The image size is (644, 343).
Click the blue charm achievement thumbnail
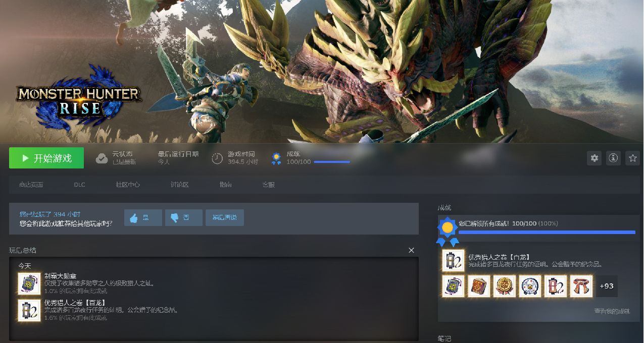tap(453, 286)
